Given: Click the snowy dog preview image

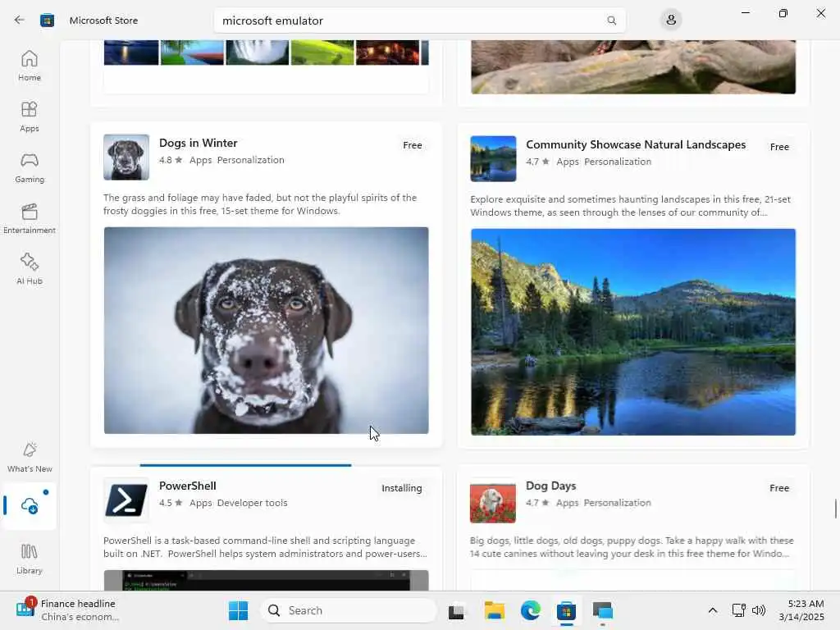Looking at the screenshot, I should (267, 331).
